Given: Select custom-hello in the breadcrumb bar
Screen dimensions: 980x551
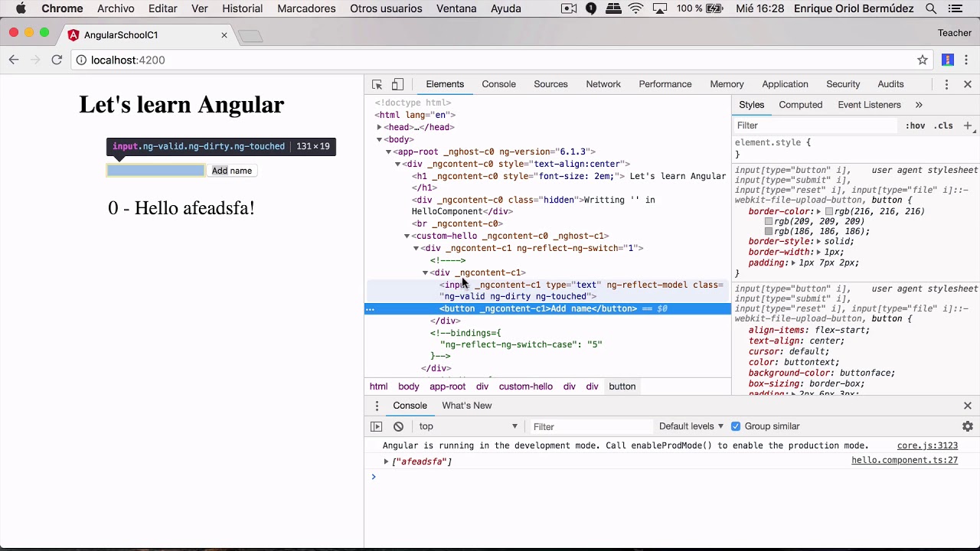Looking at the screenshot, I should point(525,386).
